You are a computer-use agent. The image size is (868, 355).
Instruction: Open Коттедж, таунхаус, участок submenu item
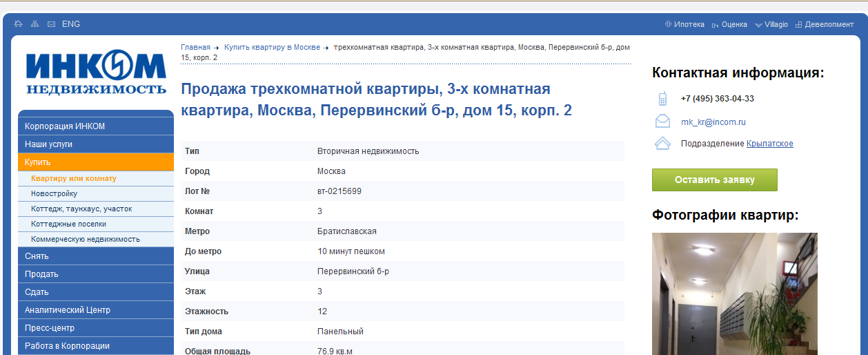[x=96, y=209]
